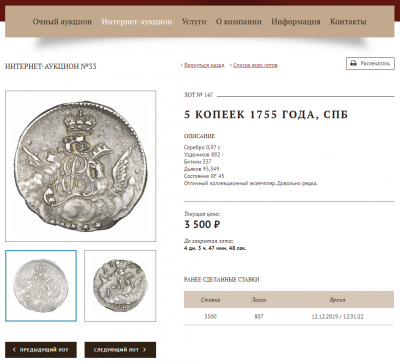Click the Время column header
Viewport: 400px width, 363px height.
(337, 300)
